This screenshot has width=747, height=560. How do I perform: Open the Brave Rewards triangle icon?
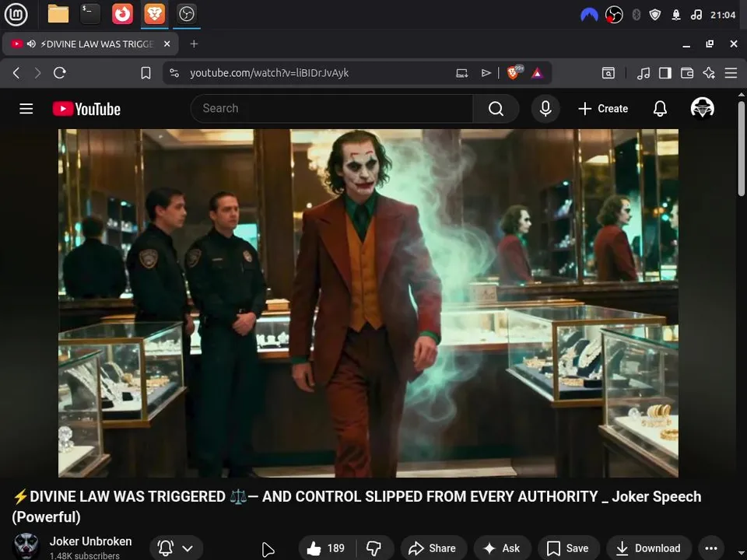pos(538,73)
